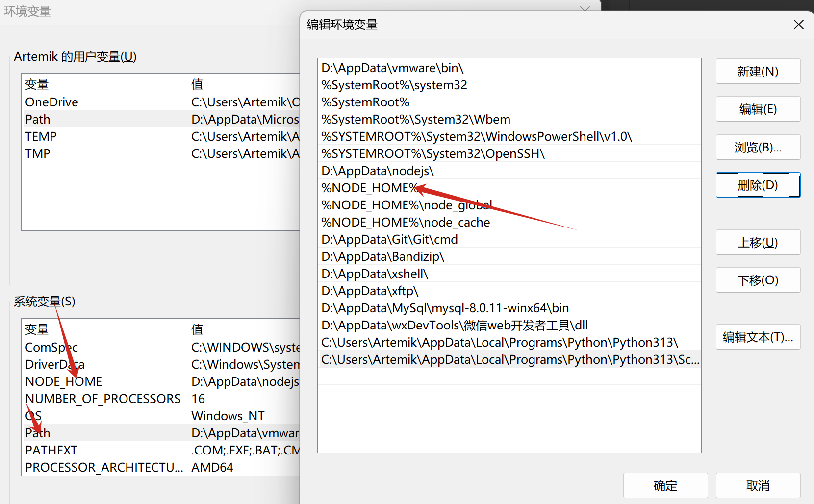Viewport: 814px width, 504px height.
Task: Select PATHEXT in system variables list
Action: click(51, 451)
